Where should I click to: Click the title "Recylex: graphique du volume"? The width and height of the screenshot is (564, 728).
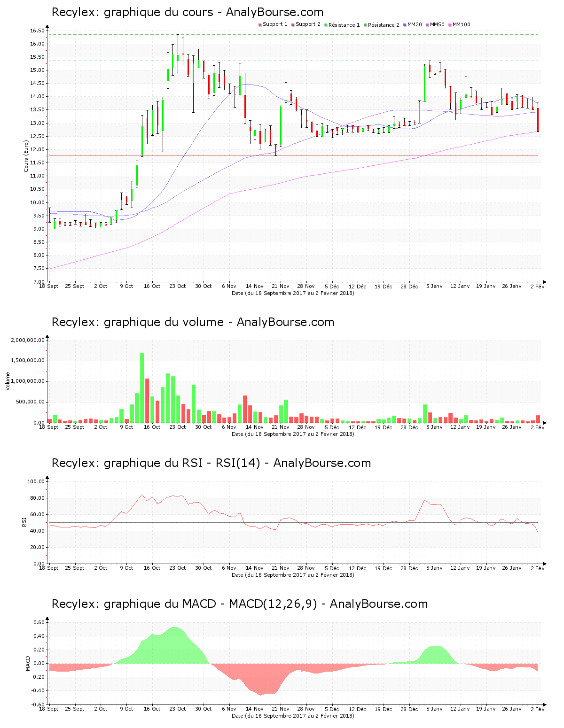click(138, 322)
